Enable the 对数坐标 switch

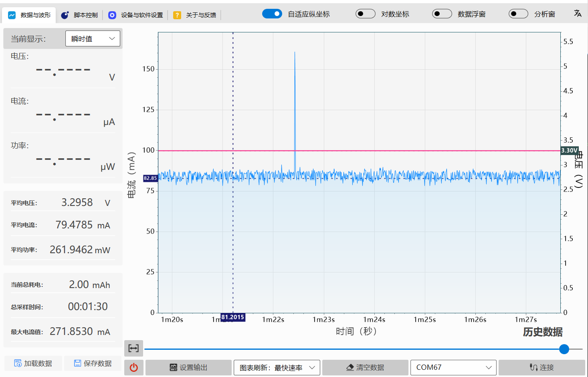tap(365, 14)
